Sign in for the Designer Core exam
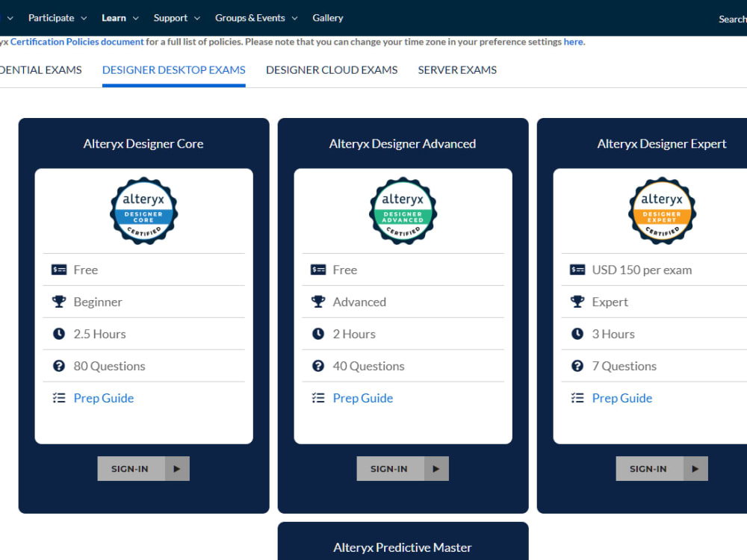This screenshot has width=747, height=560. pos(143,469)
